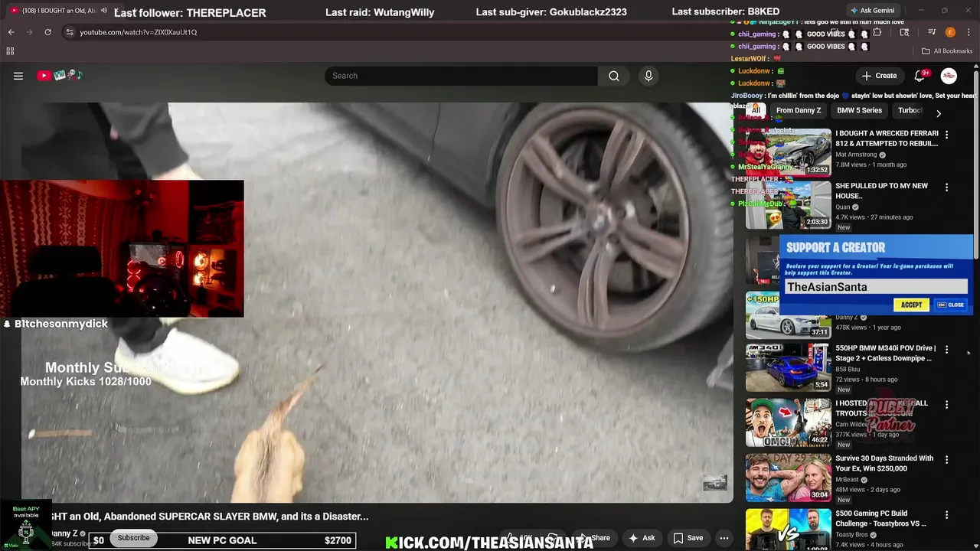The image size is (980, 551).
Task: Open the 37:11 white BMW video thumbnail
Action: (x=789, y=315)
